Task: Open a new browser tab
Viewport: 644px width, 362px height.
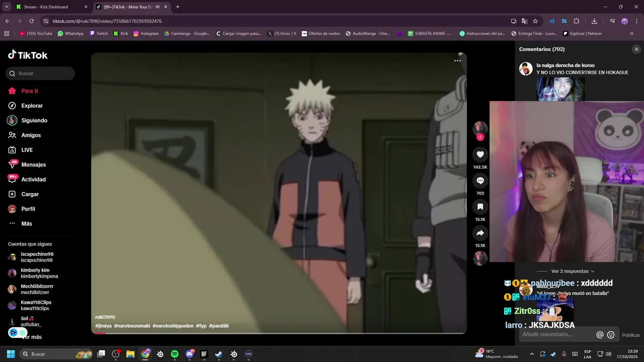Action: point(178,7)
